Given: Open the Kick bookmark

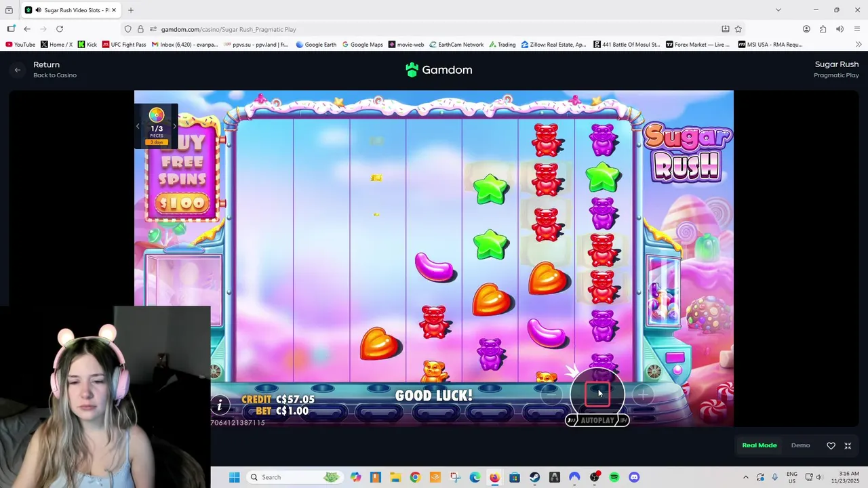Looking at the screenshot, I should coord(87,45).
